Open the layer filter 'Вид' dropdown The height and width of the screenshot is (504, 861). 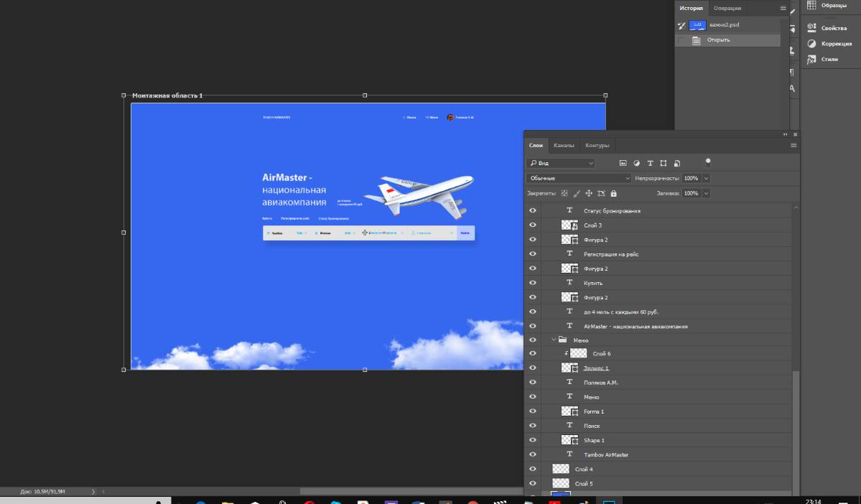tap(561, 164)
